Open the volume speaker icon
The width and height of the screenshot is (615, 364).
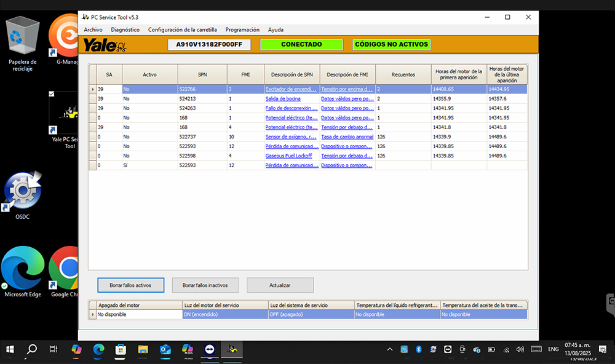[x=520, y=349]
